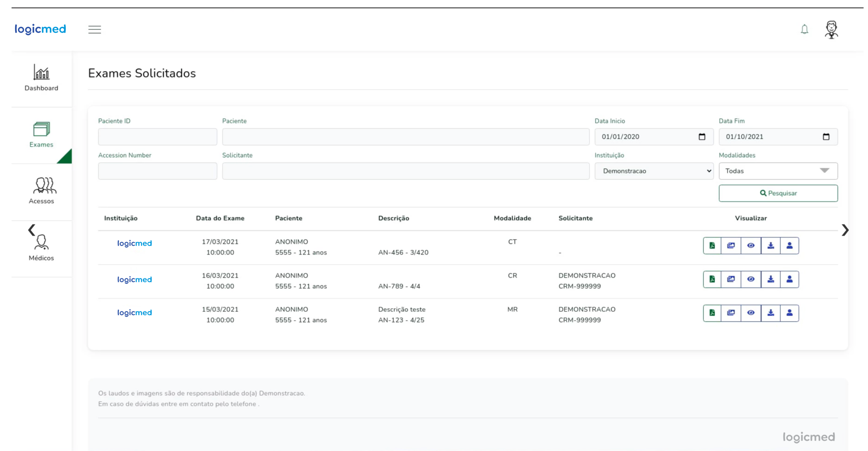View the AN-123 MR exam with eye icon
Viewport: 868px width, 451px height.
(750, 313)
